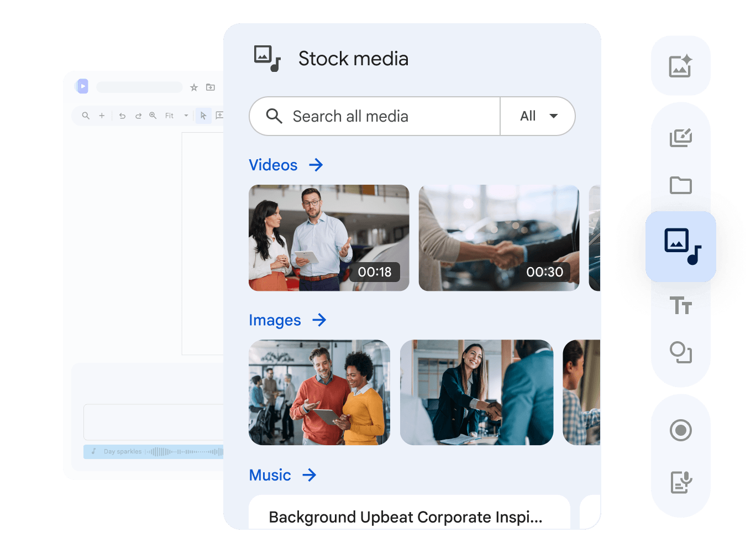Open the script with microphone sidebar icon
This screenshot has width=756, height=553.
[681, 482]
